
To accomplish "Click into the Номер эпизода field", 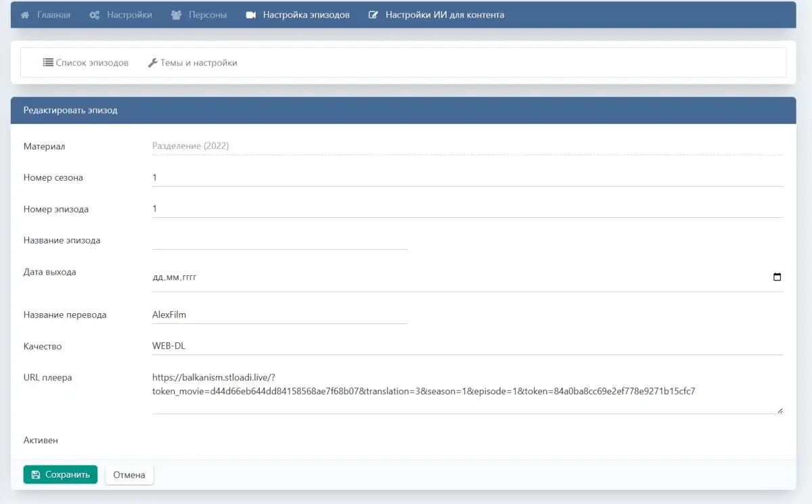I will 467,209.
